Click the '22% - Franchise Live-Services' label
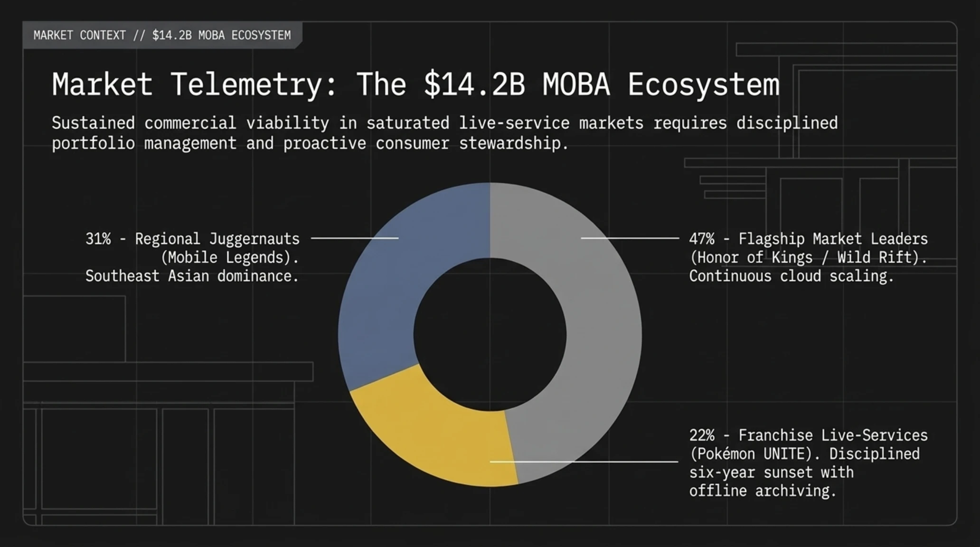Viewport: 980px width, 547px height. (808, 435)
